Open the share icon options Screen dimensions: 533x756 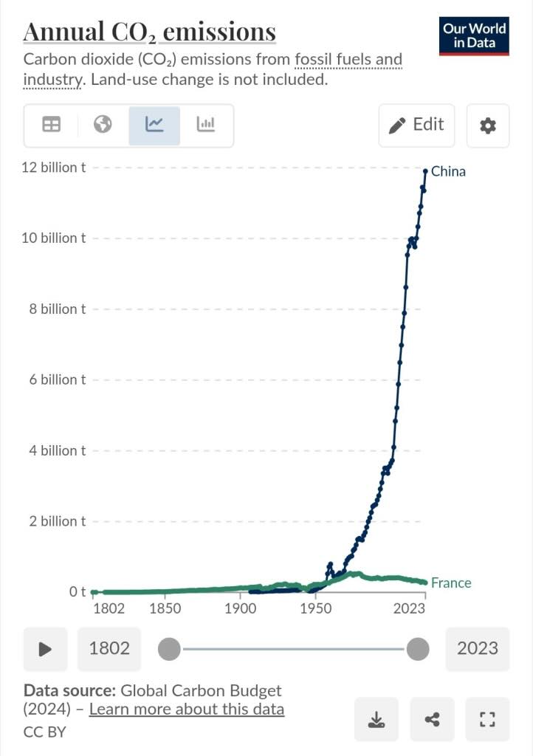click(432, 718)
